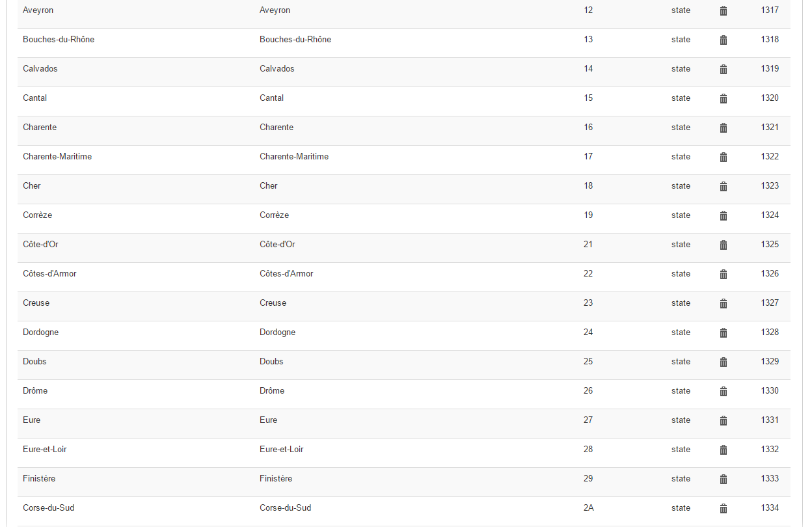Remove Côte-d'Or via its trash icon

click(724, 245)
